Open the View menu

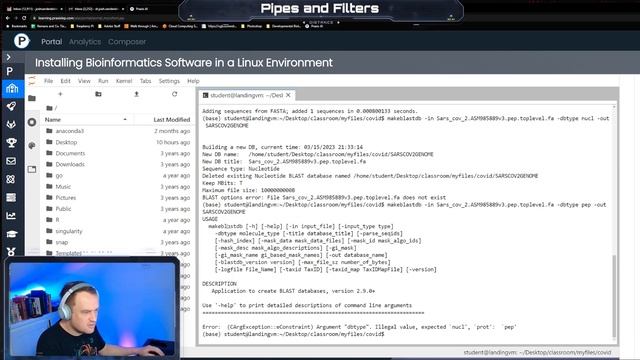click(x=84, y=81)
